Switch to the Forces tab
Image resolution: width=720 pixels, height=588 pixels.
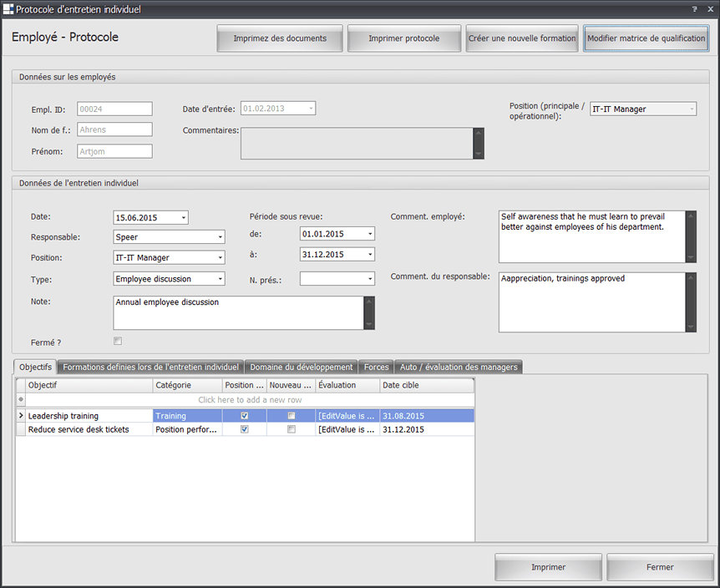(x=376, y=367)
